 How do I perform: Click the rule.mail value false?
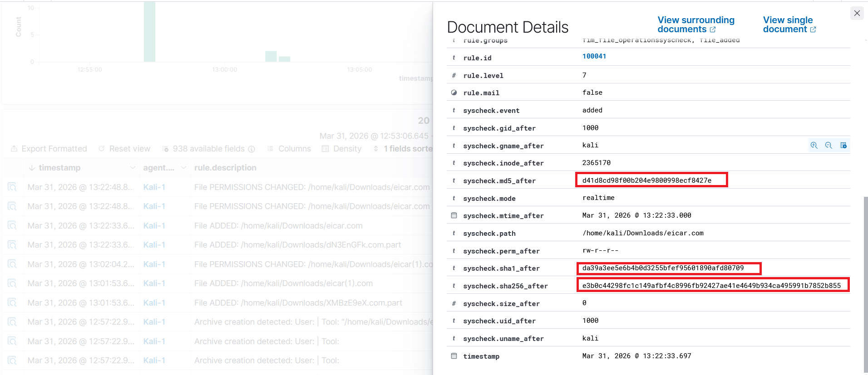592,93
